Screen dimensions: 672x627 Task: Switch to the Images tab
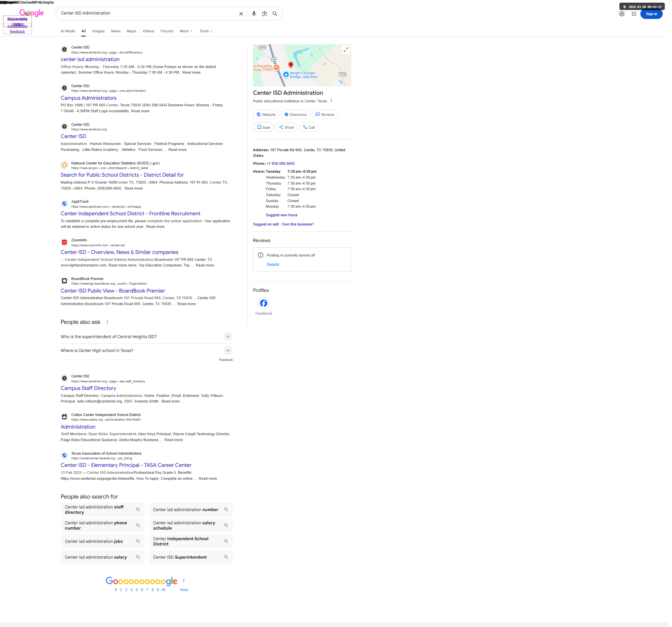click(98, 31)
